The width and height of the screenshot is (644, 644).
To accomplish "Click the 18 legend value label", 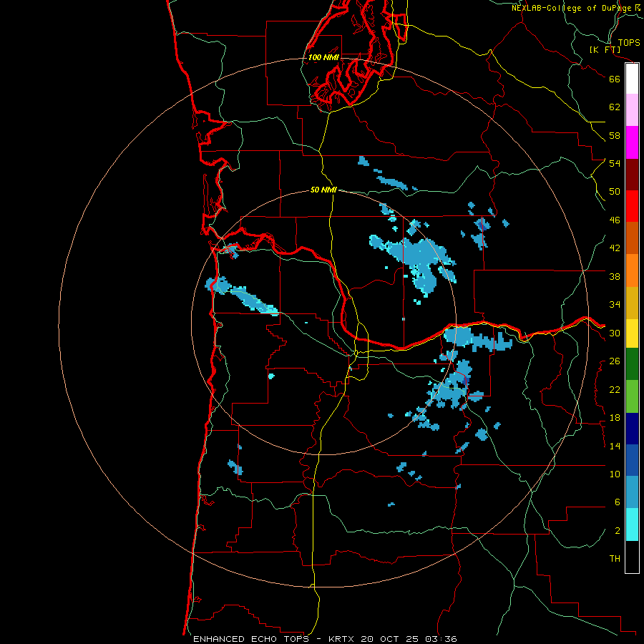I will (615, 418).
